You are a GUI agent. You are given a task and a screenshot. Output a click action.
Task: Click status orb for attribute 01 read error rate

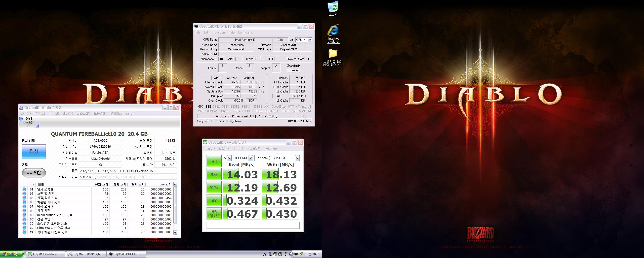point(24,189)
